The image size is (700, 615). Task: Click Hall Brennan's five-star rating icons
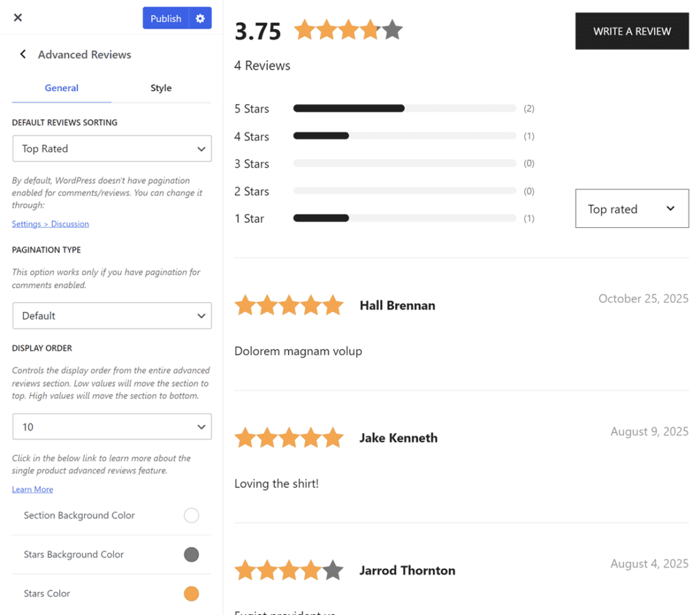point(288,305)
